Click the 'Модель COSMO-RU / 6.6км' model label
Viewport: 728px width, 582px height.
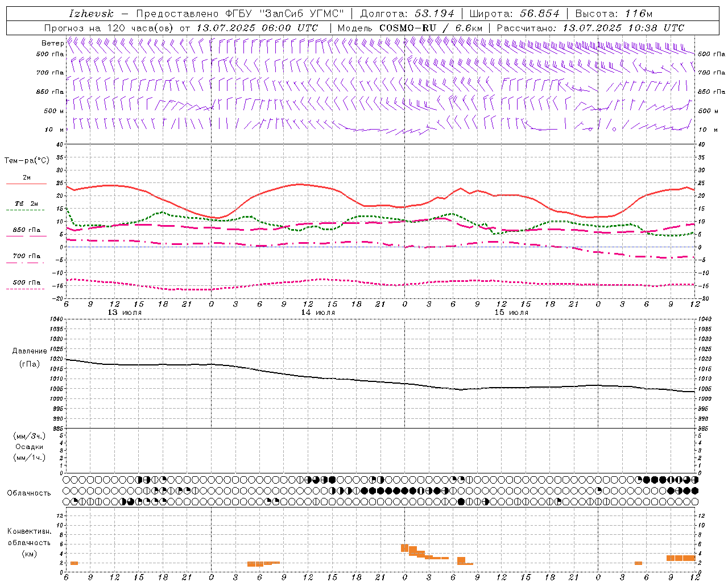pyautogui.click(x=409, y=28)
